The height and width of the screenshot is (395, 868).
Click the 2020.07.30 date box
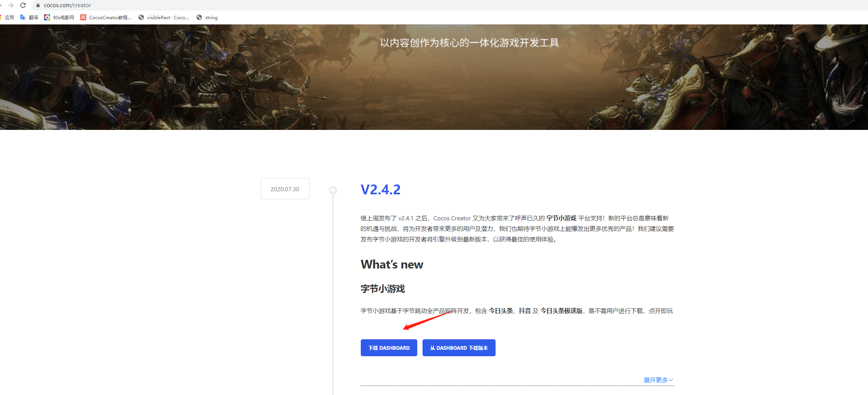coord(285,189)
